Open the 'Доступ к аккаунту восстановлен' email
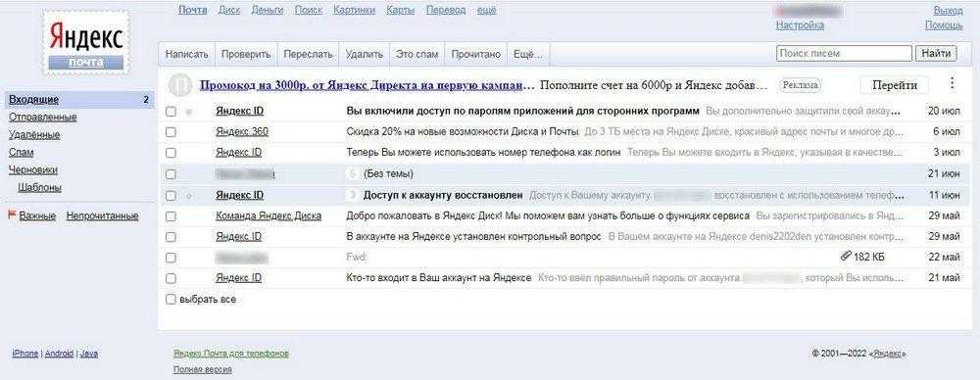 pyautogui.click(x=443, y=195)
